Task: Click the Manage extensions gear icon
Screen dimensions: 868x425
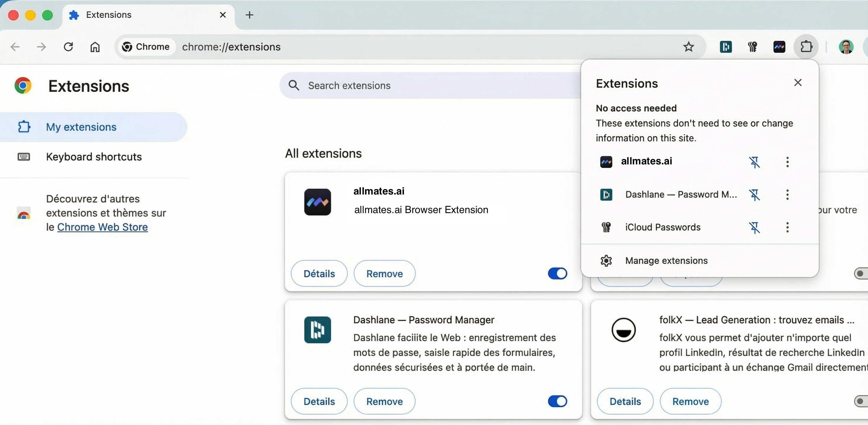Action: click(x=606, y=260)
